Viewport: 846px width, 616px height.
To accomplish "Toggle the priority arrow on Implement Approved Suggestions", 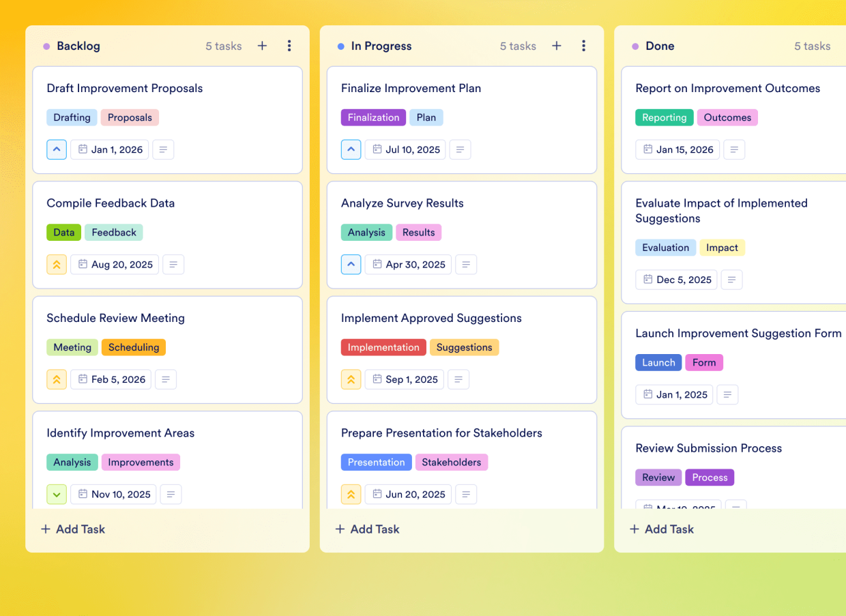I will point(351,379).
